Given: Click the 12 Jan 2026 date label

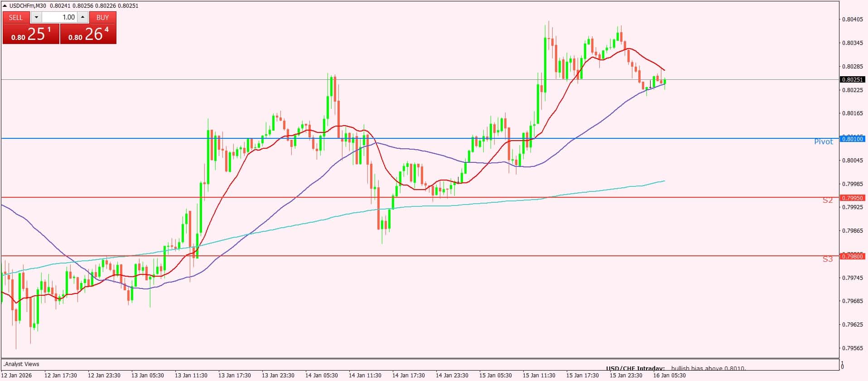Looking at the screenshot, I should (x=17, y=375).
